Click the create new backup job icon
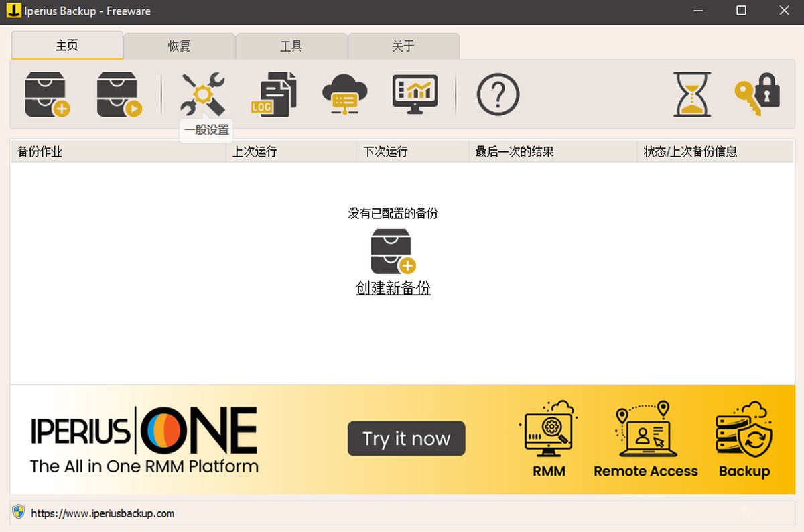This screenshot has width=804, height=532. 47,94
